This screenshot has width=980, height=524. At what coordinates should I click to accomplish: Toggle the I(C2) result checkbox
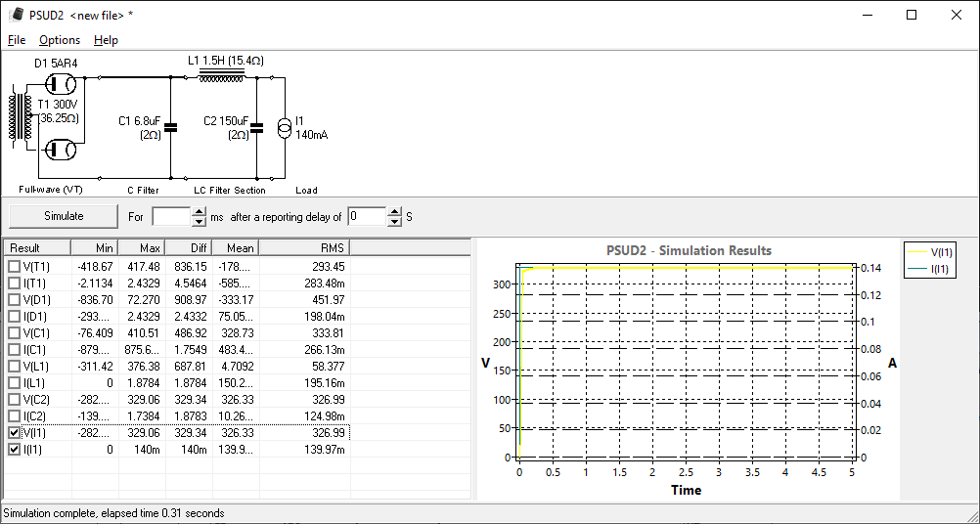(15, 415)
